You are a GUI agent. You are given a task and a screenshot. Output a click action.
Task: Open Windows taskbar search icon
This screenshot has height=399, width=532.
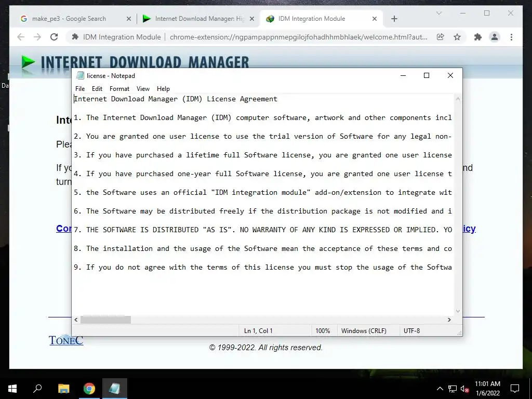[37, 389]
